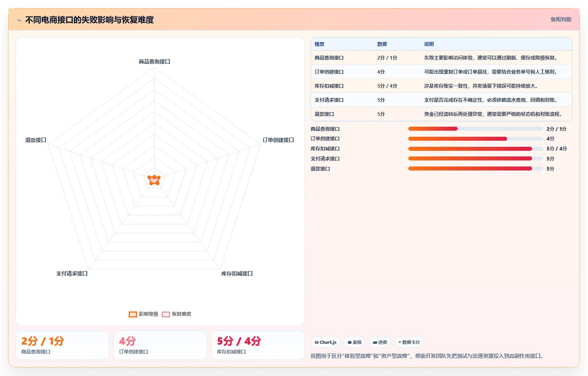Click the footer note starting 该图用于区分
The width and height of the screenshot is (588, 376).
428,356
